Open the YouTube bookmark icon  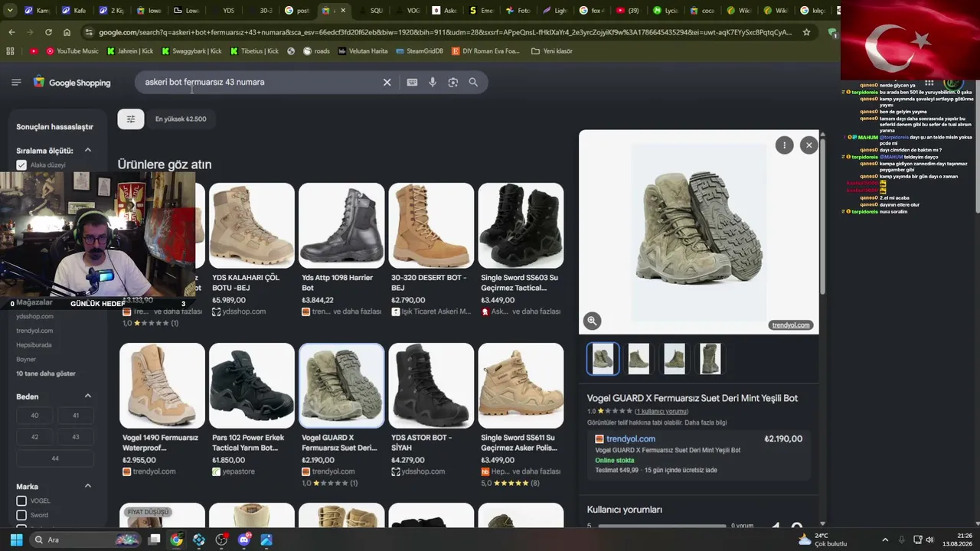(x=34, y=51)
